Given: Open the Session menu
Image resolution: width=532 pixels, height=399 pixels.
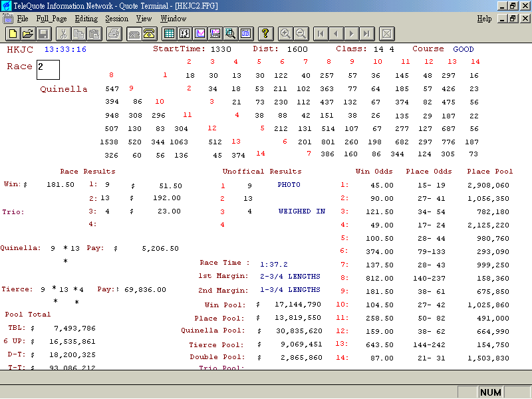Looking at the screenshot, I should point(117,19).
